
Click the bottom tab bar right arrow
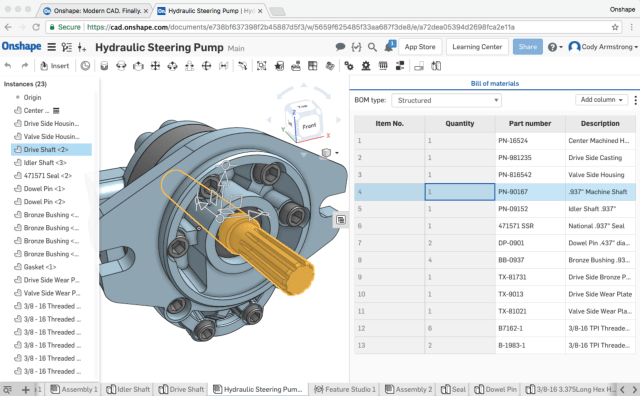[x=634, y=389]
